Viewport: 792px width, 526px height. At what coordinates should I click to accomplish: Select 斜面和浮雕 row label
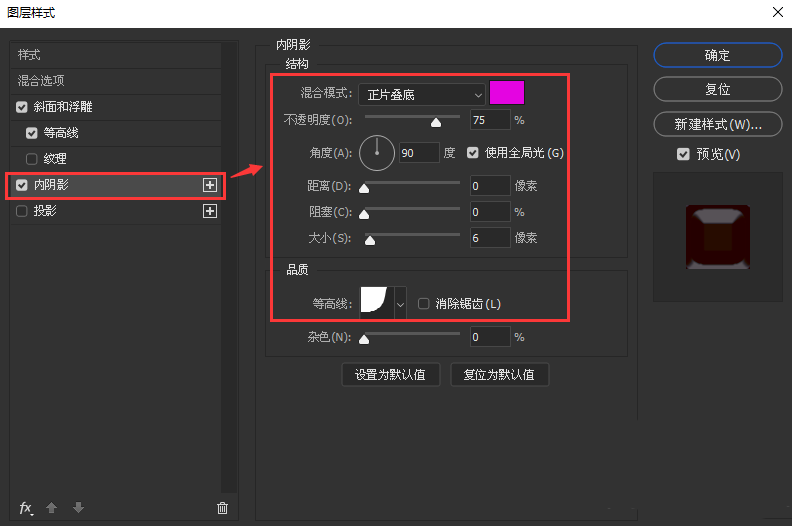click(63, 107)
